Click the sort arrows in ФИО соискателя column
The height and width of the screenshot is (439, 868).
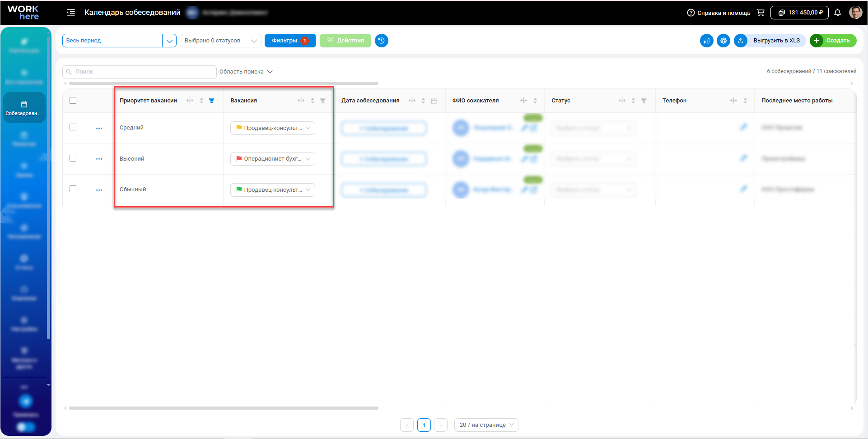point(535,101)
